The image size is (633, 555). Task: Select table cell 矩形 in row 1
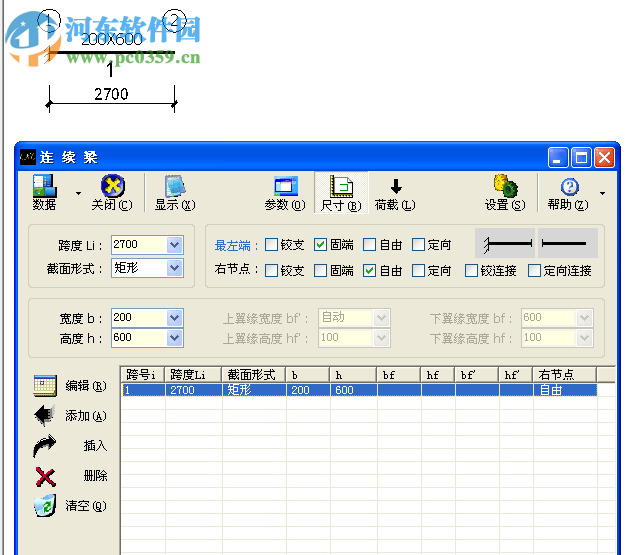point(254,390)
